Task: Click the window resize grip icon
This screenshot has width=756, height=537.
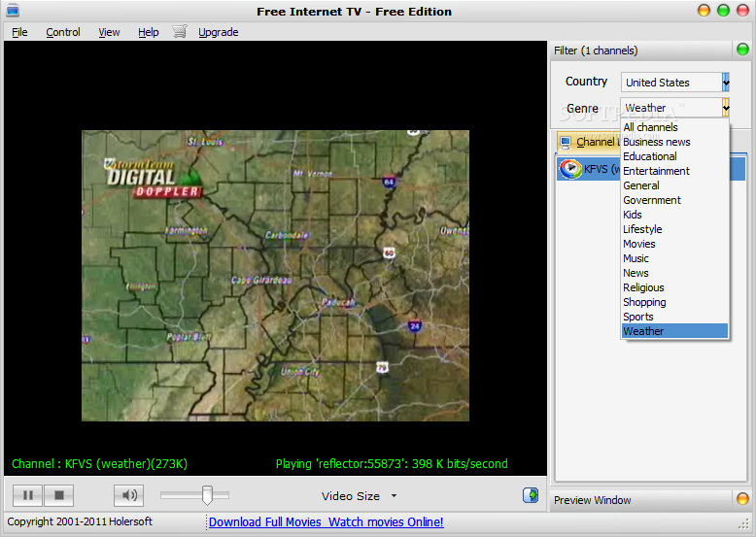Action: pyautogui.click(x=744, y=524)
